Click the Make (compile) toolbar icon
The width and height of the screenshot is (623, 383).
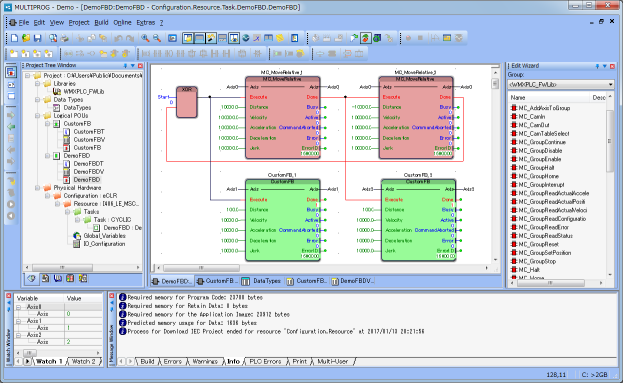point(315,38)
